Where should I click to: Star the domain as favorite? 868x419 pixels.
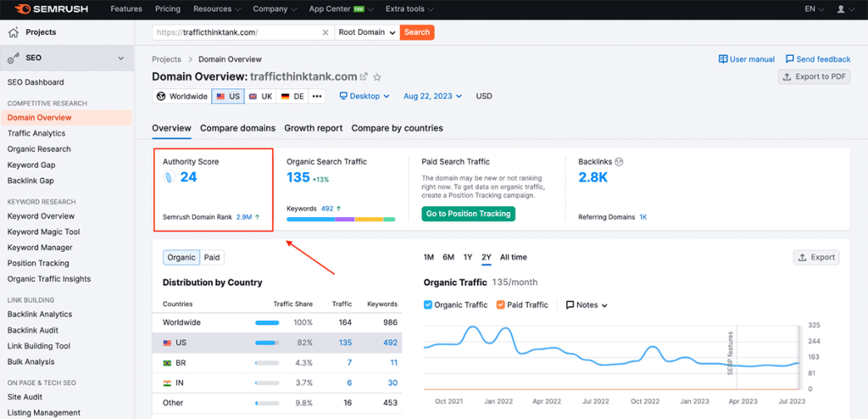[x=377, y=76]
